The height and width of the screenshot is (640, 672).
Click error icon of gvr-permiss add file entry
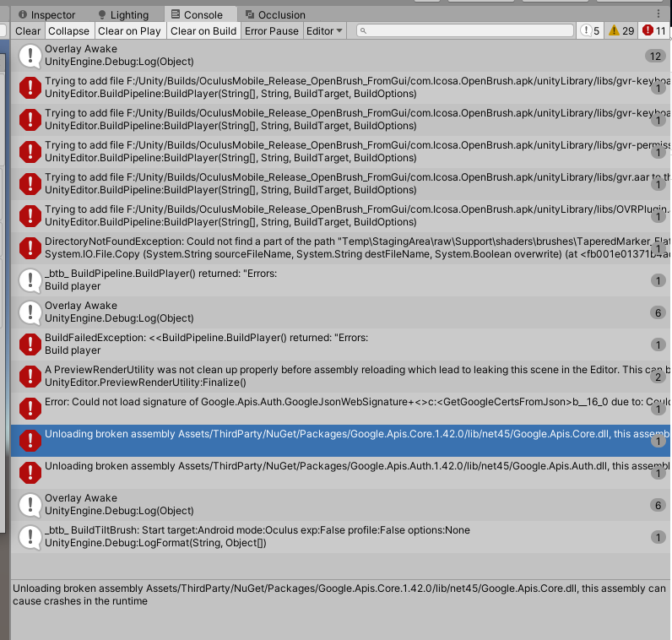(30, 152)
